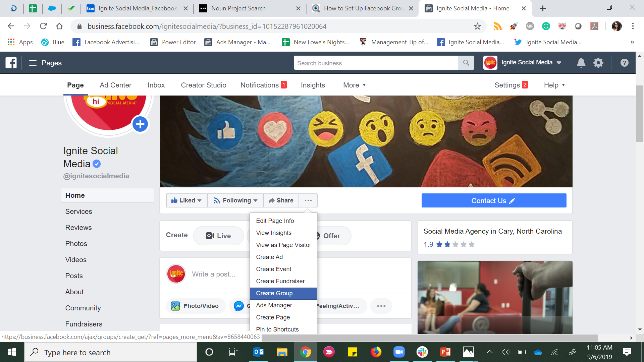The width and height of the screenshot is (644, 362).
Task: Click the Contact Us button
Action: tap(494, 200)
